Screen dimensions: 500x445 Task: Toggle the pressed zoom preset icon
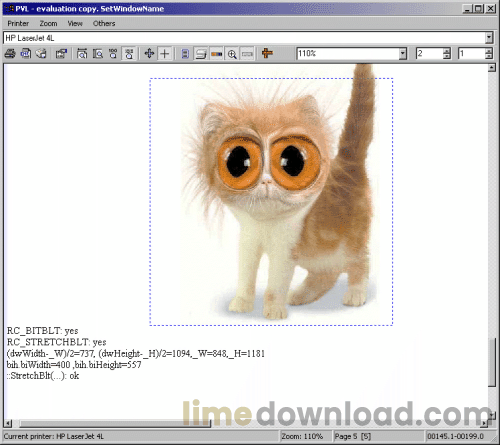(129, 53)
